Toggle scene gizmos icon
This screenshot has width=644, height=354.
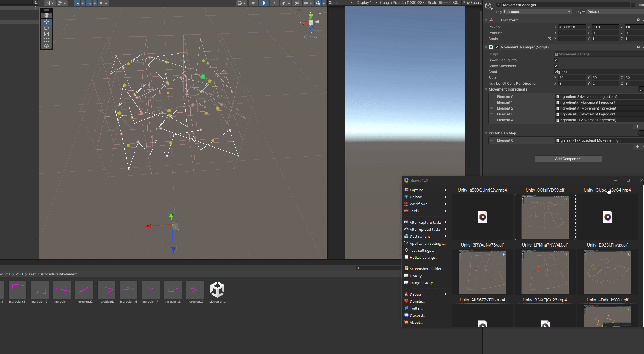318,3
